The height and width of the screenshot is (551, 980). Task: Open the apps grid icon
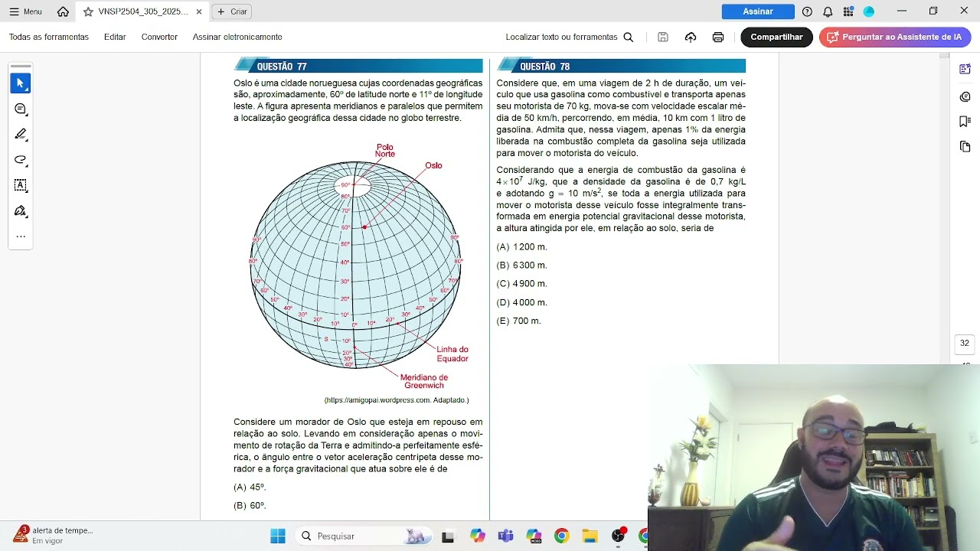click(848, 11)
